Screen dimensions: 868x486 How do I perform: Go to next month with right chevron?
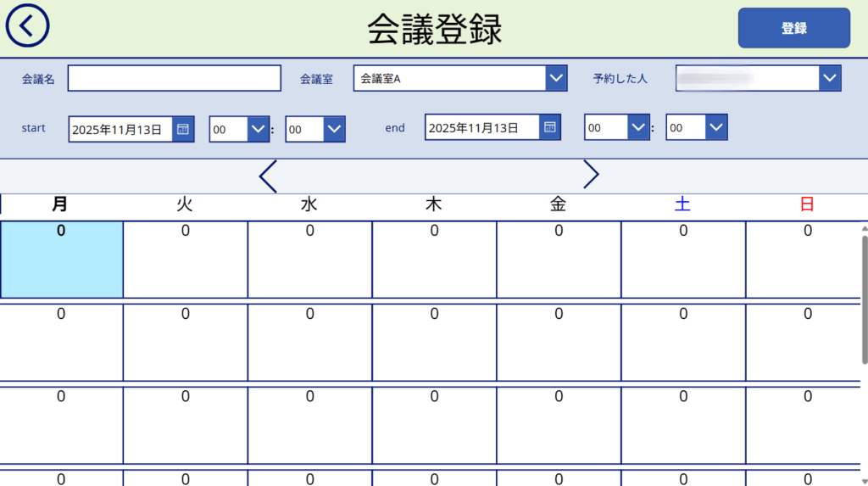coord(591,175)
